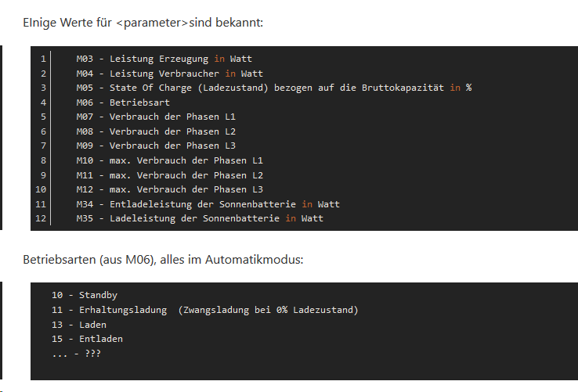578x392 pixels.
Task: Click the '13 - Laden' entry
Action: [79, 325]
